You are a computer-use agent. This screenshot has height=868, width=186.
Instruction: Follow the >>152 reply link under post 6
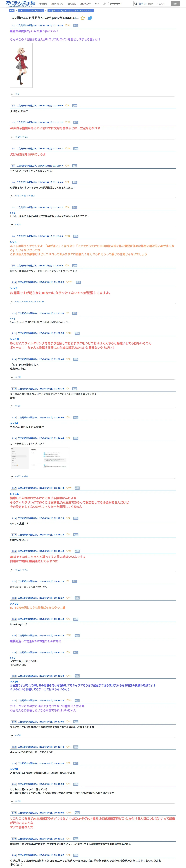(31, 196)
